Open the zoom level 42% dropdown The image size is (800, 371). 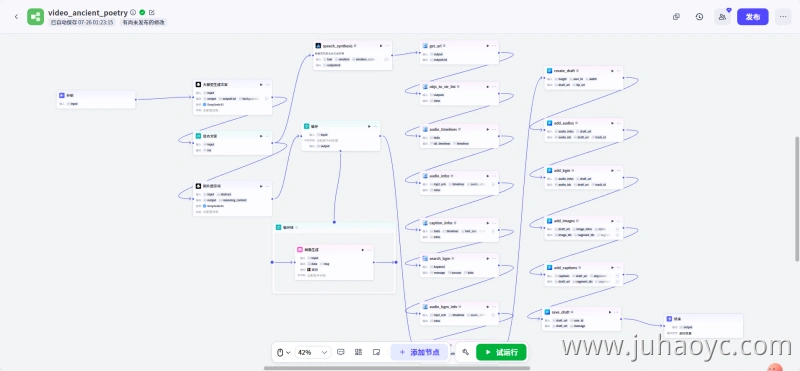pos(313,352)
